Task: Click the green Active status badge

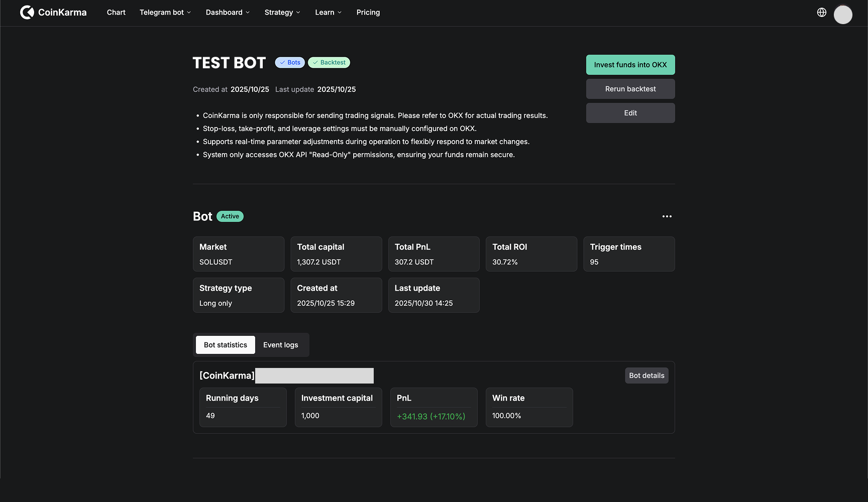Action: (x=230, y=216)
